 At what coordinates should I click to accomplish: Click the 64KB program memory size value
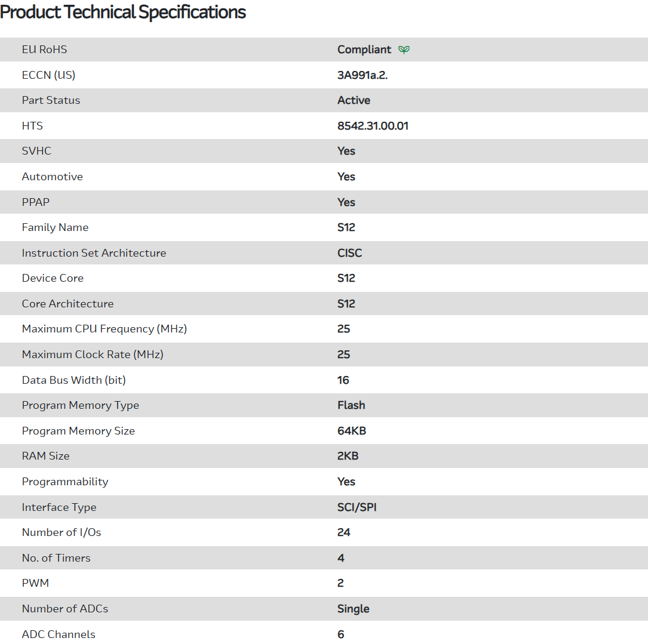click(352, 431)
